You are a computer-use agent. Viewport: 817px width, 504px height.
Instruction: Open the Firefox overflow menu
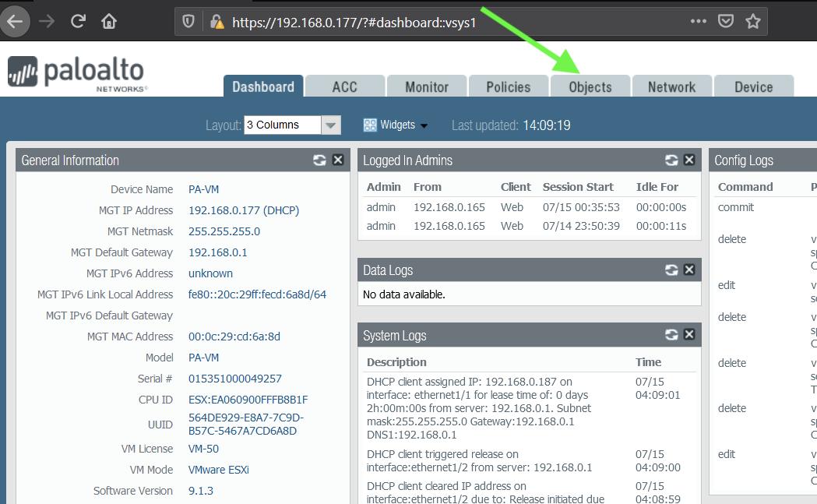pyautogui.click(x=699, y=21)
